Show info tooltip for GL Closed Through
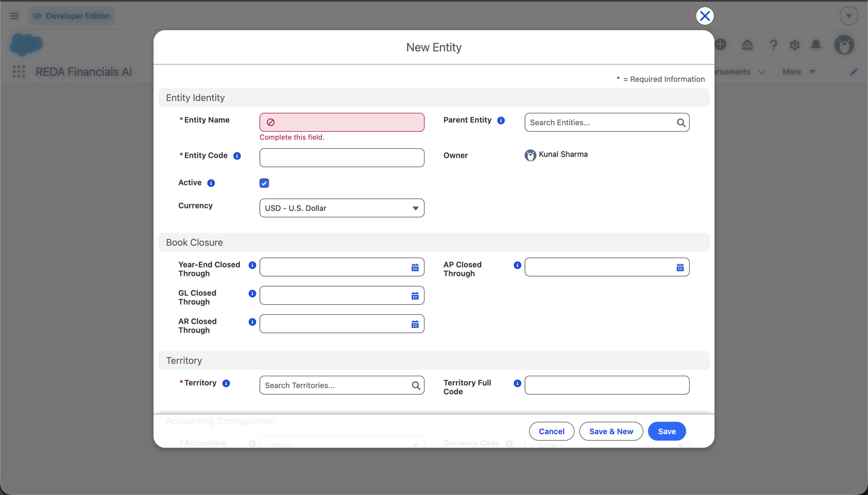The height and width of the screenshot is (495, 868). tap(252, 294)
